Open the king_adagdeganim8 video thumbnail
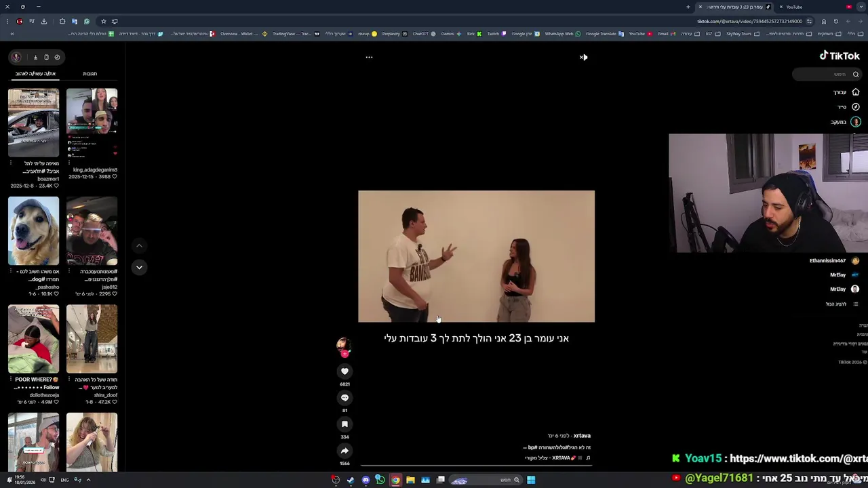 [x=92, y=123]
